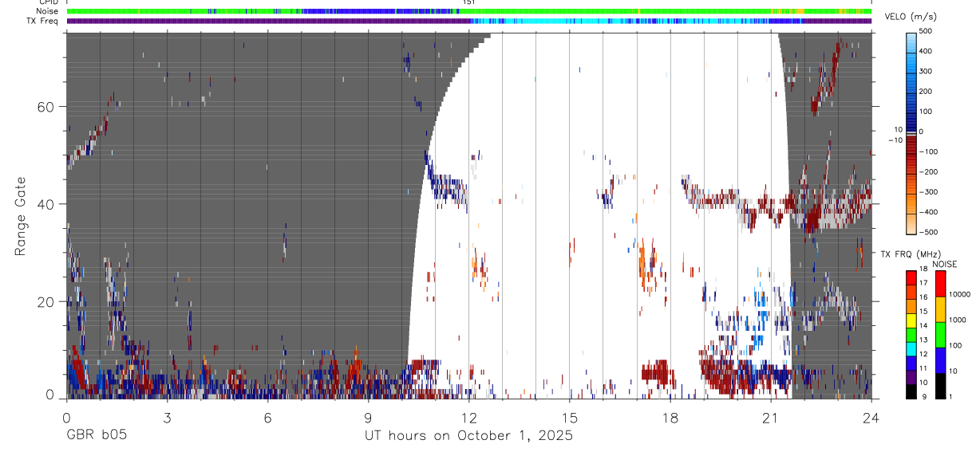The image size is (980, 452).
Task: Click the red echo cluster near 17-18 UT
Action: click(x=658, y=374)
